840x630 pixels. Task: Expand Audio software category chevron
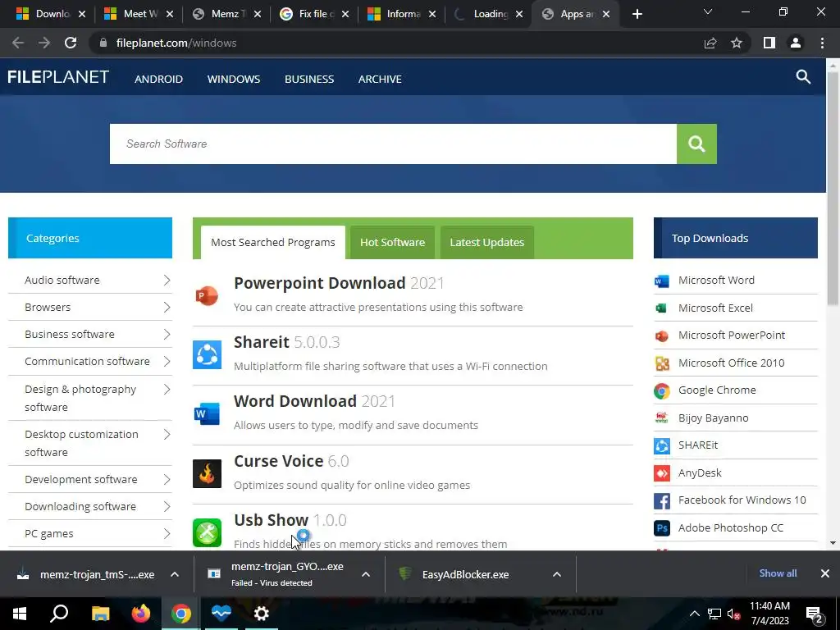click(167, 281)
